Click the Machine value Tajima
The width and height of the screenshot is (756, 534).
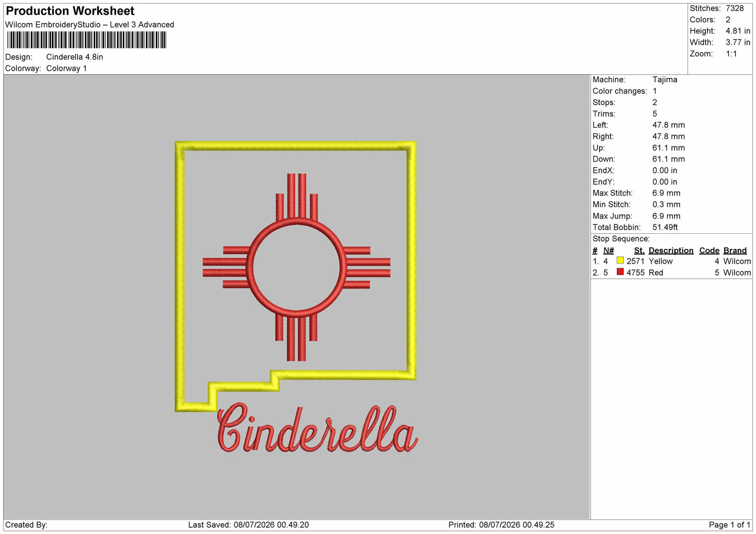(665, 79)
